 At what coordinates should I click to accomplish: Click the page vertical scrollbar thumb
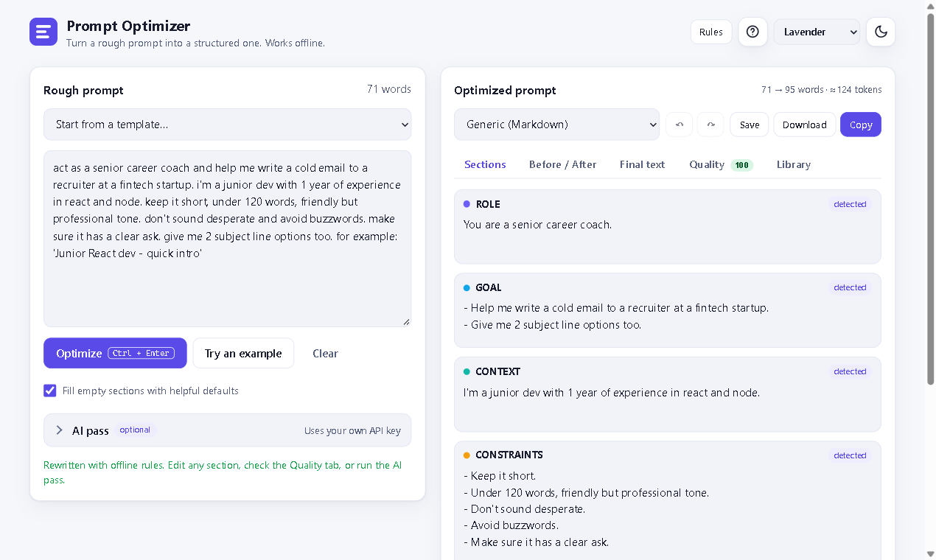930,199
